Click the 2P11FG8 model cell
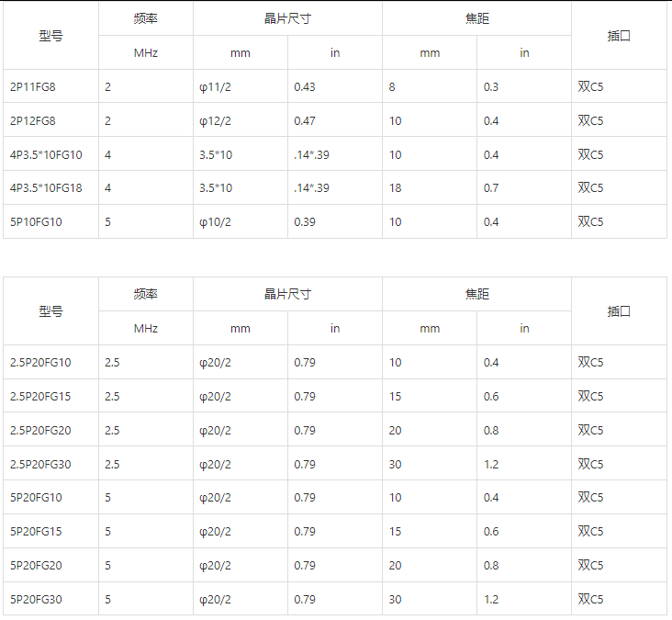Screen dimensions: 672x620 pyautogui.click(x=33, y=86)
